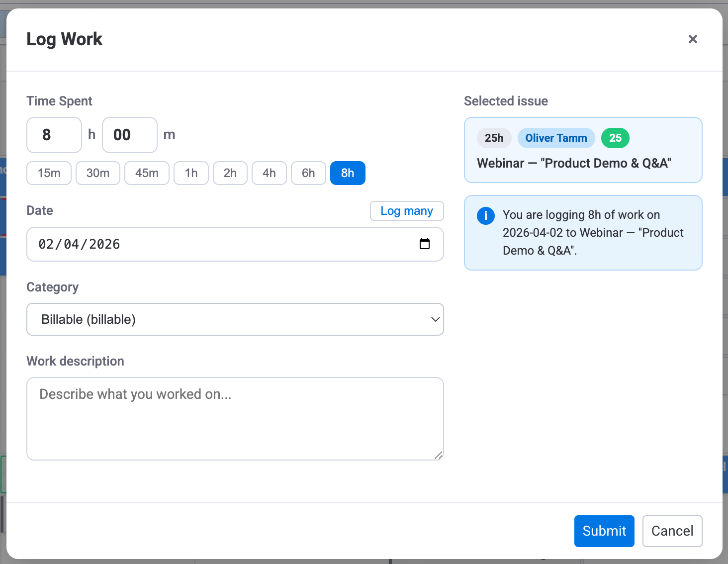728x564 pixels.
Task: Open the Category dropdown
Action: [235, 319]
